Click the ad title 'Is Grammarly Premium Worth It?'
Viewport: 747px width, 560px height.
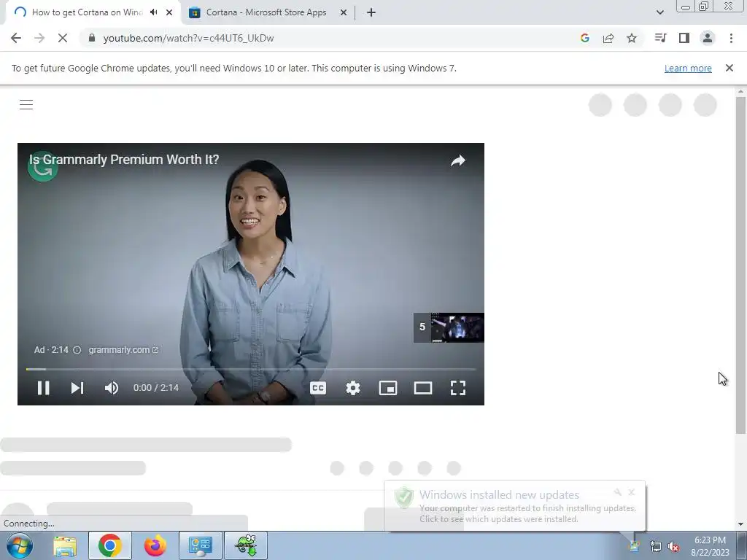pyautogui.click(x=124, y=159)
